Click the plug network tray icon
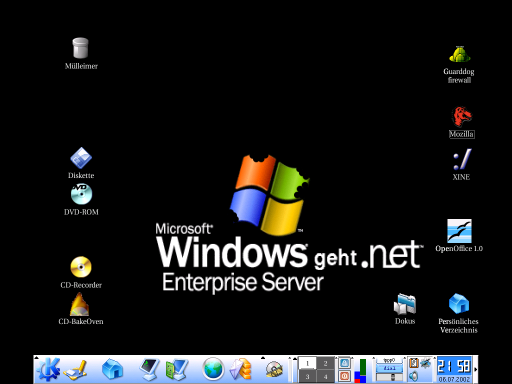 [x=425, y=363]
